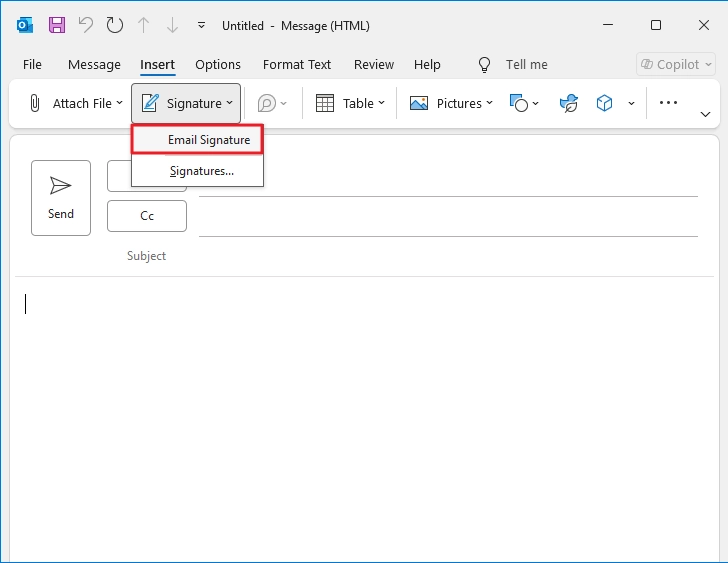Click the Tell me lightbulb icon
The image size is (728, 563).
click(484, 65)
